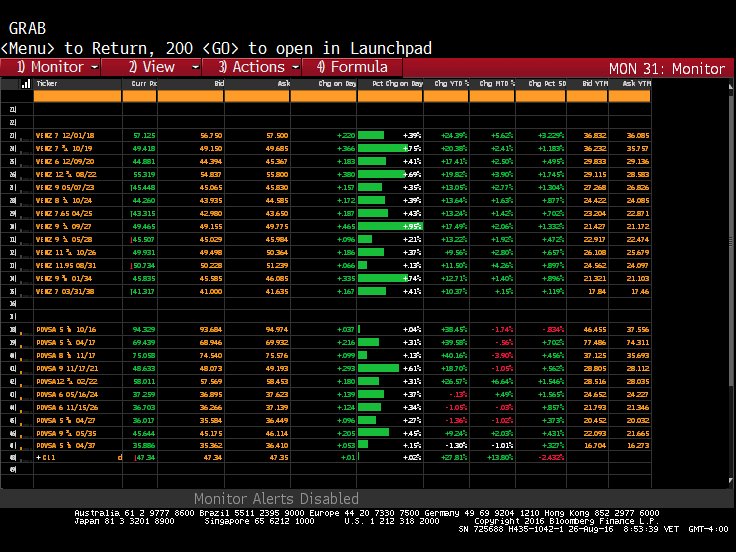This screenshot has height=552, width=736.
Task: Click the scrollbar thumb grip at right edge
Action: 730,242
